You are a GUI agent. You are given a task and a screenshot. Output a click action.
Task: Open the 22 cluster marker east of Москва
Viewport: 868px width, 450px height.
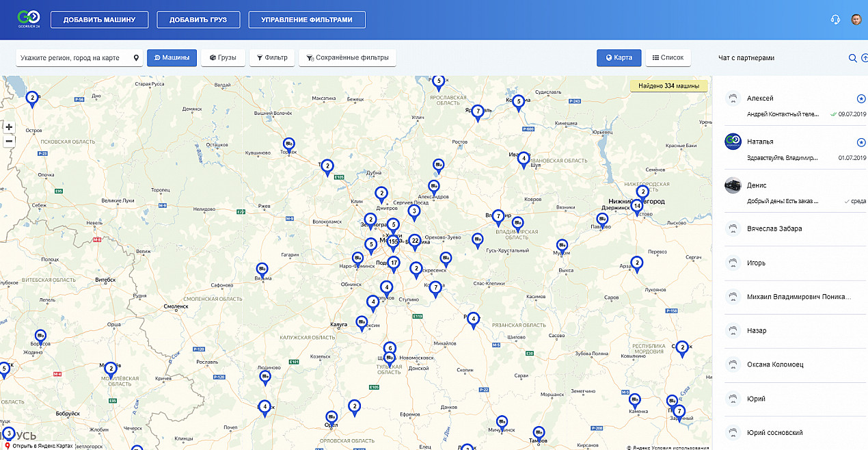pyautogui.click(x=415, y=241)
